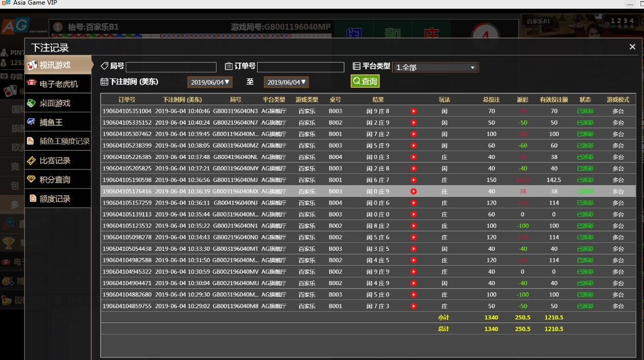Play video replay for order 19060410522​6385
The image size is (644, 360).
point(414,157)
